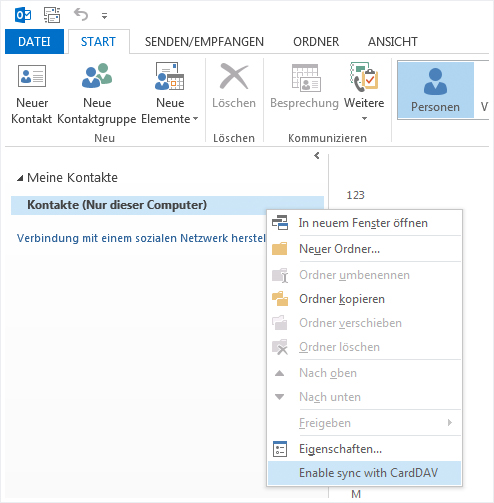Open the DATEI tab
494x503 pixels.
[x=34, y=42]
